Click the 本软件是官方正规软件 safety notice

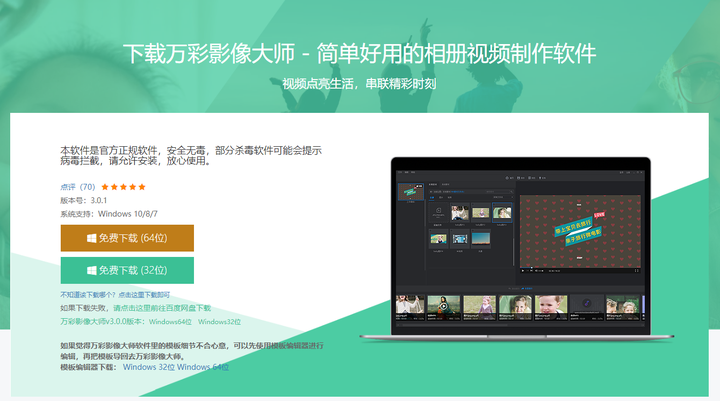(x=191, y=155)
